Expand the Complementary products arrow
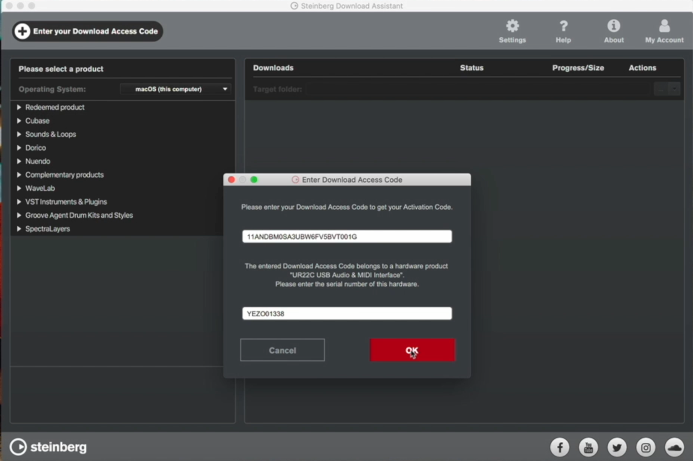 tap(19, 175)
